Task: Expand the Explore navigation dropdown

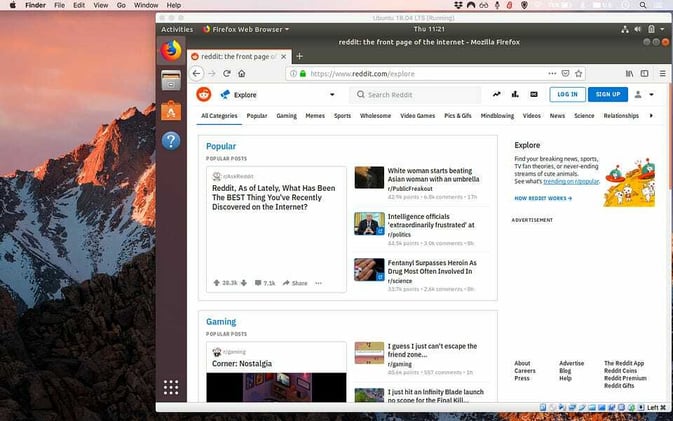Action: click(332, 94)
